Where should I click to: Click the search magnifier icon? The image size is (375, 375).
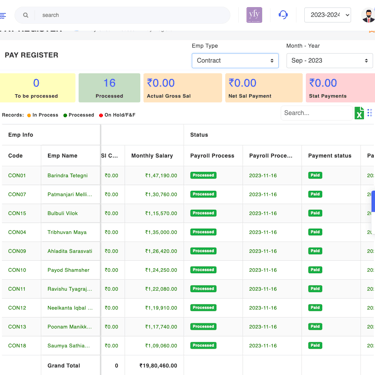(26, 15)
